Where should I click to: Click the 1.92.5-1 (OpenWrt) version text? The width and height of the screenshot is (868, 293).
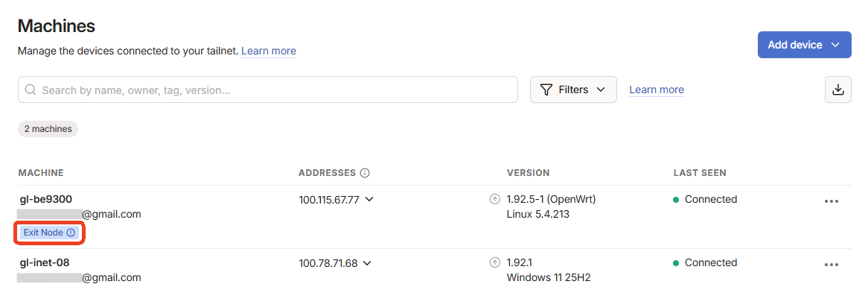552,199
